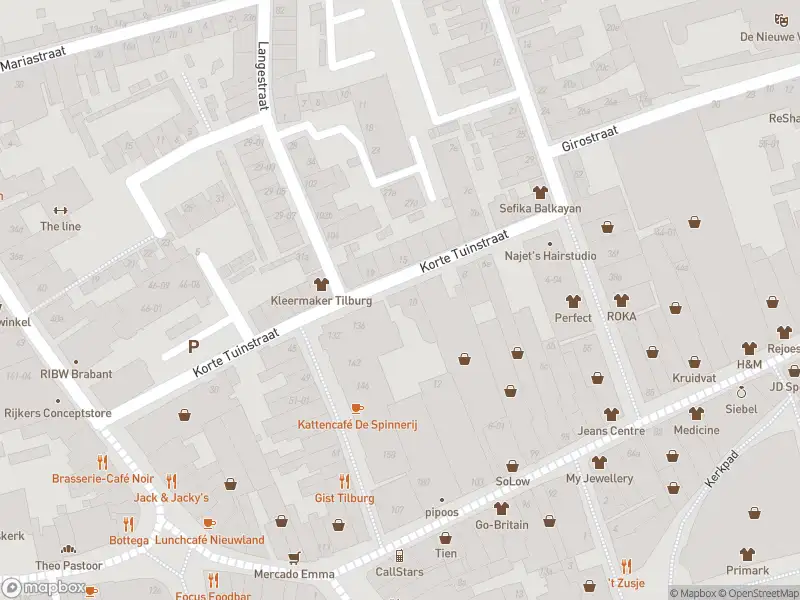
Task: Select the Gist Tilburg restaurant icon
Action: pyautogui.click(x=344, y=481)
